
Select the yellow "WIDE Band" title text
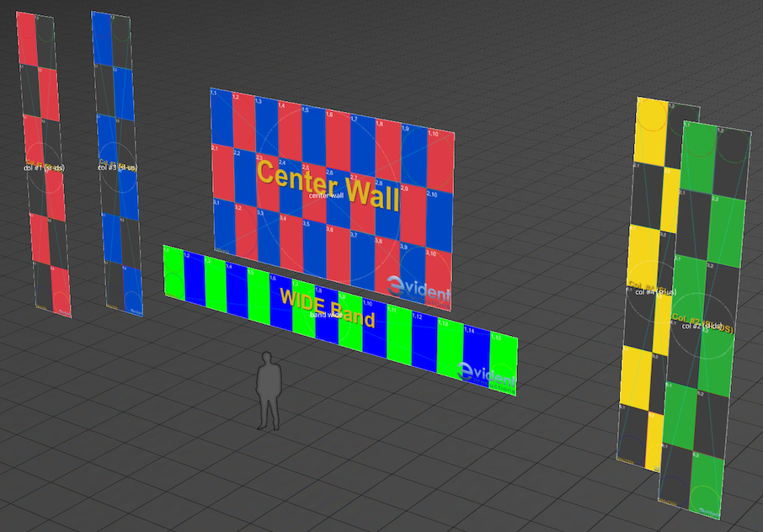pos(327,302)
